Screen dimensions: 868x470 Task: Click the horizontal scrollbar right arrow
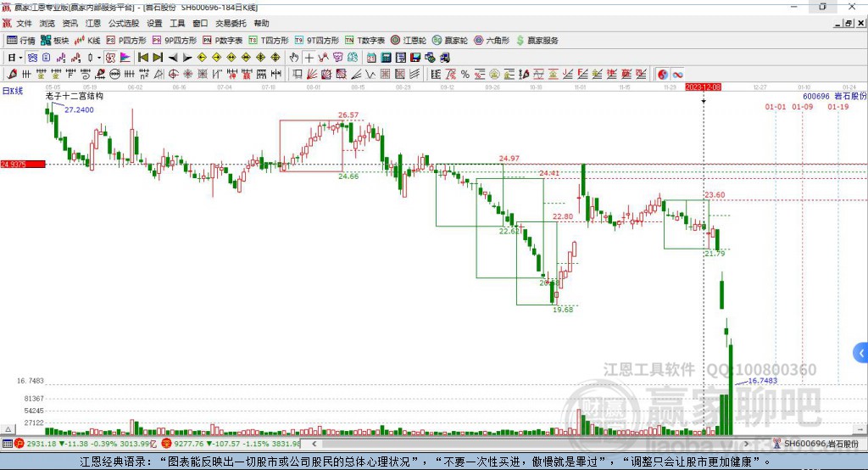tap(746, 444)
